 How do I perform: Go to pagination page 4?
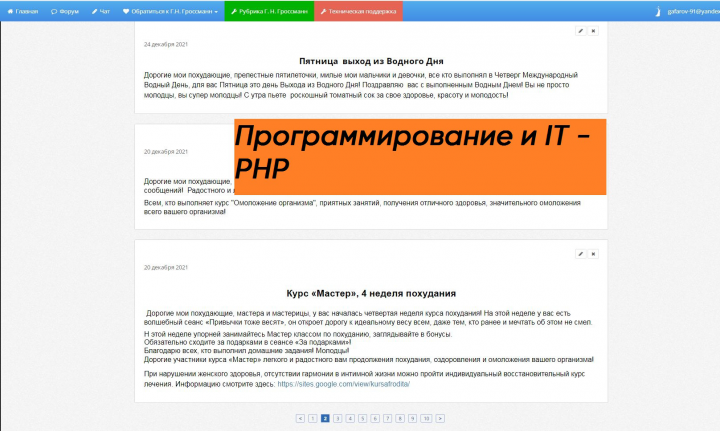[350, 418]
